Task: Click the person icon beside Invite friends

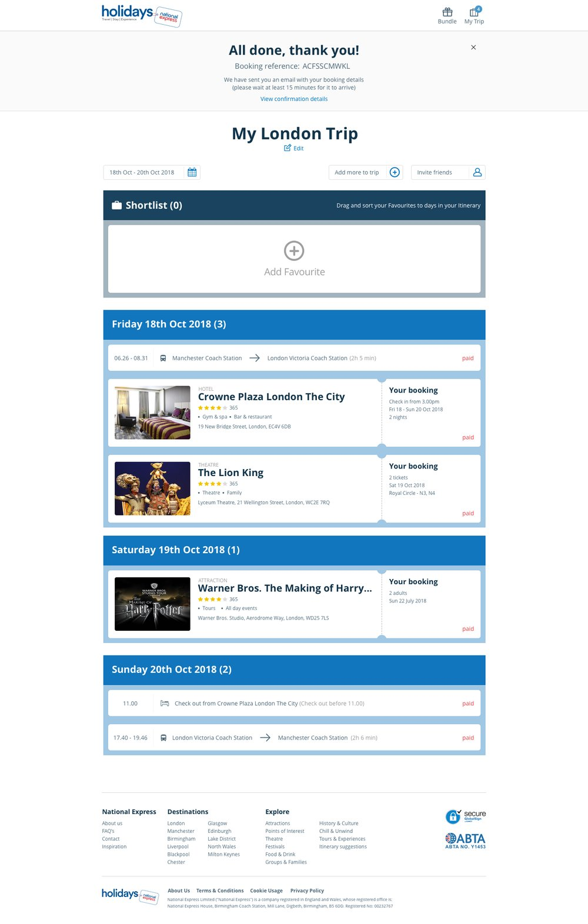Action: pyautogui.click(x=477, y=172)
